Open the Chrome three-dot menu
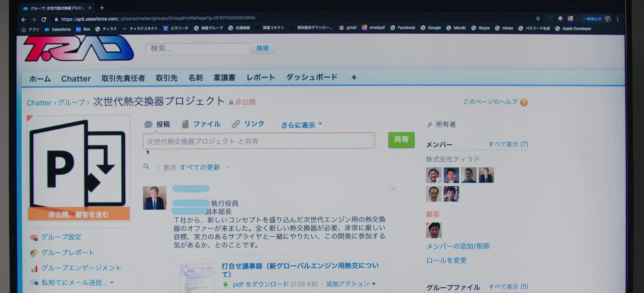 (618, 19)
